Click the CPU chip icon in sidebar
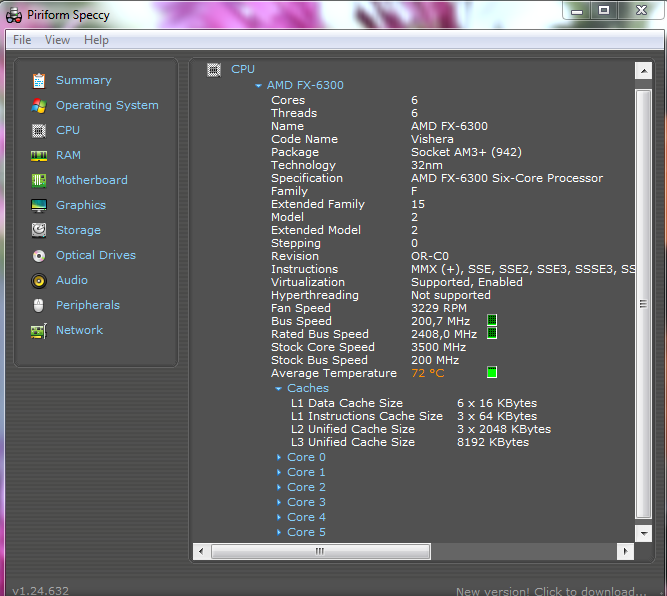The image size is (667, 596). point(39,131)
